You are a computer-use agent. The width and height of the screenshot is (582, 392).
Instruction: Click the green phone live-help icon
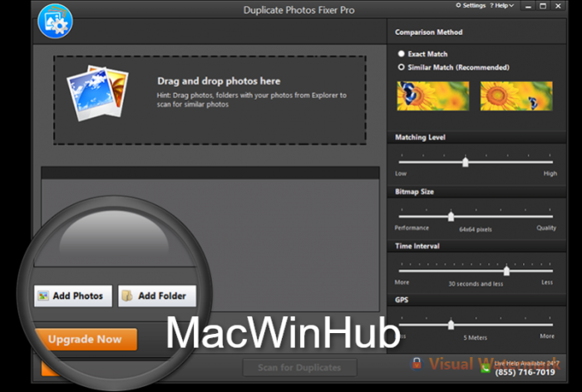pyautogui.click(x=485, y=368)
